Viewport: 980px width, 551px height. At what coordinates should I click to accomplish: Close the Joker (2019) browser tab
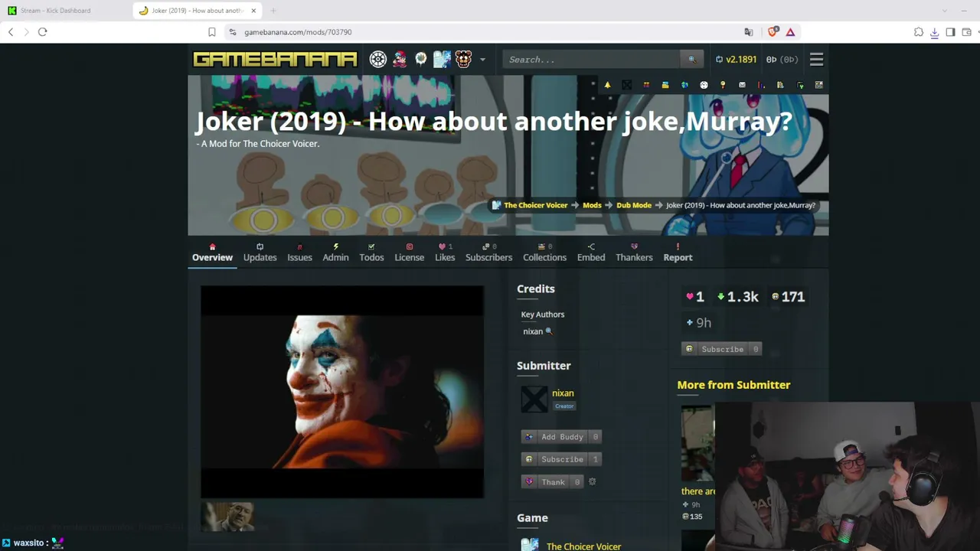[x=253, y=11]
